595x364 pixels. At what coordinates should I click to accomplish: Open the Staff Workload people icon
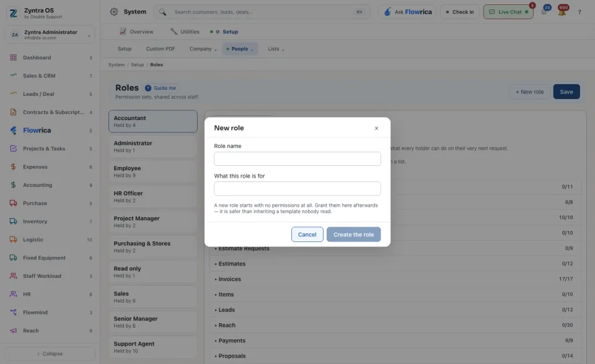pos(13,276)
